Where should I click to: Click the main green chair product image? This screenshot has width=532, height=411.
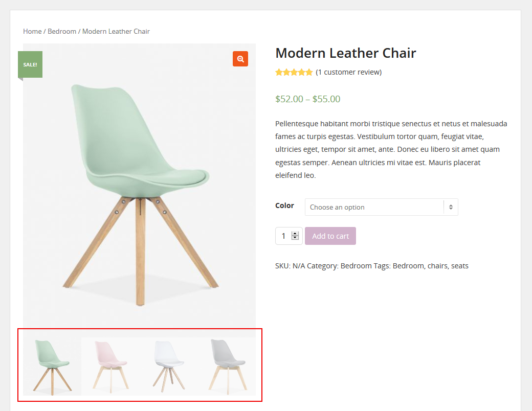tap(140, 186)
